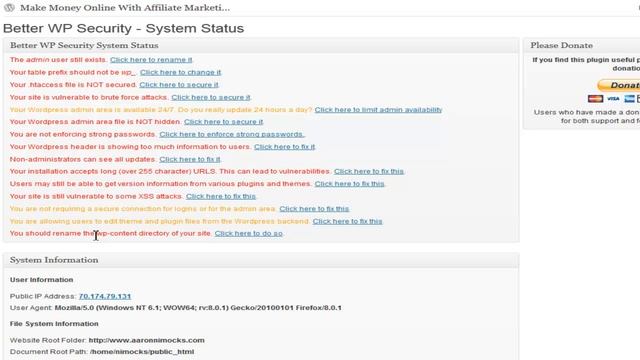This screenshot has height=360, width=640.
Task: Click the 'File System Information' heading
Action: coord(54,324)
